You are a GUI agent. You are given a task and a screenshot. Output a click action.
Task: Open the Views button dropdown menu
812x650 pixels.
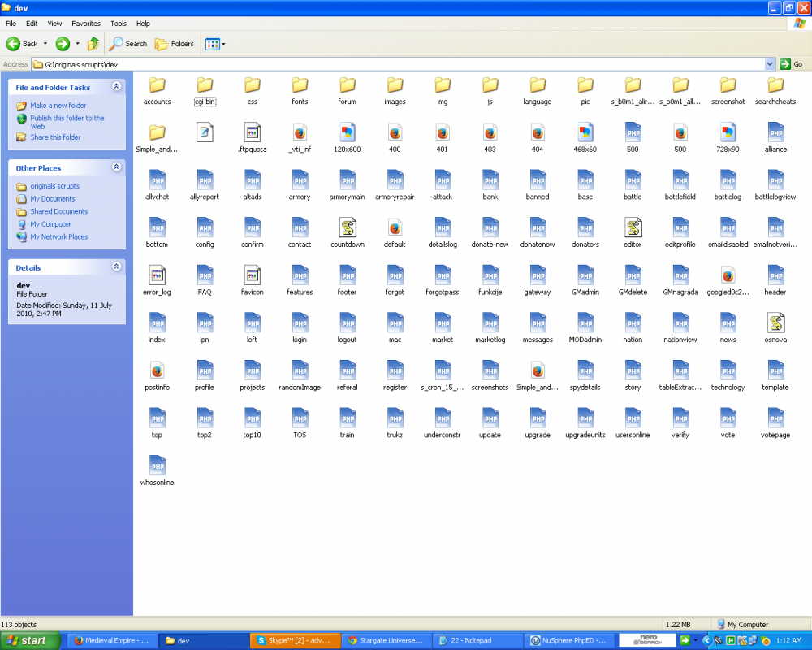[223, 44]
